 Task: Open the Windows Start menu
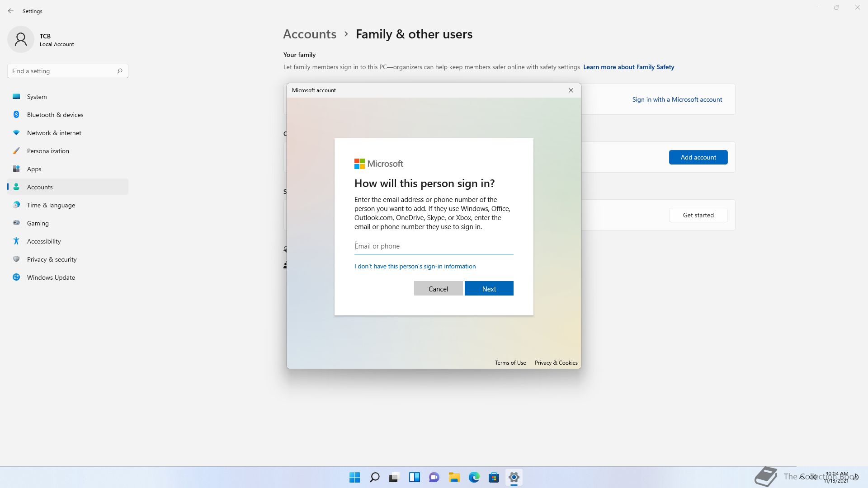(354, 477)
